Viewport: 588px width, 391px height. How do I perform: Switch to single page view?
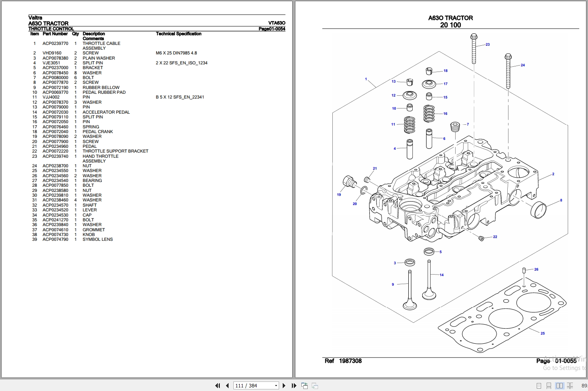click(x=539, y=385)
